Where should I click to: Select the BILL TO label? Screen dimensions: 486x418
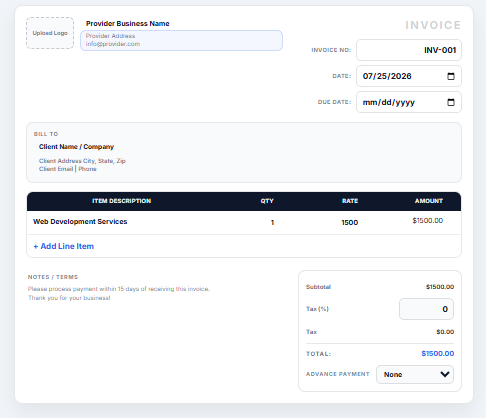tap(46, 134)
